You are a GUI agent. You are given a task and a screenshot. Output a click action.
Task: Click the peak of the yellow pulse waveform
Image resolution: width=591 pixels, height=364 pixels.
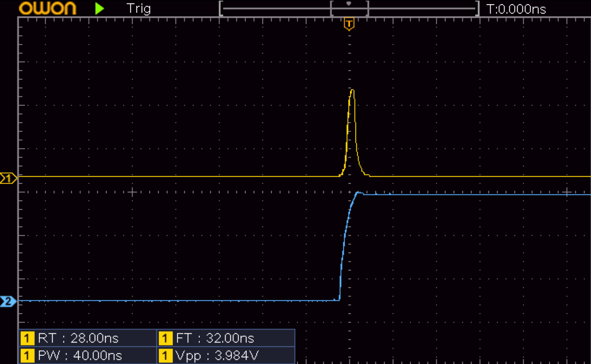352,90
